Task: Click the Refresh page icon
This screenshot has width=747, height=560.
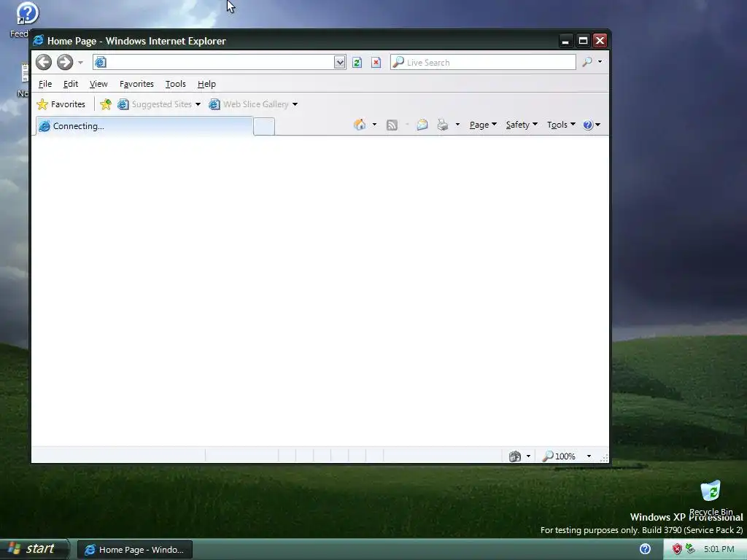Action: [357, 63]
